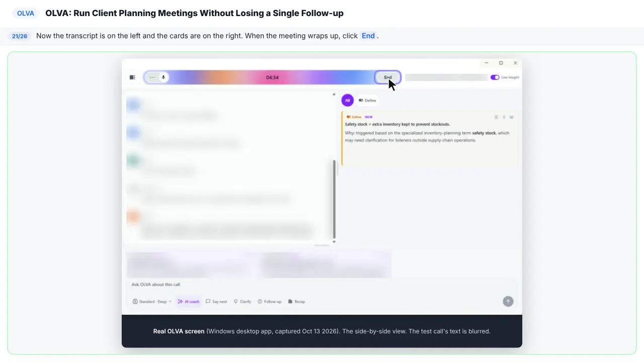This screenshot has width=644, height=362.
Task: Open the Standard · Deep mode dropdown
Action: (x=152, y=302)
